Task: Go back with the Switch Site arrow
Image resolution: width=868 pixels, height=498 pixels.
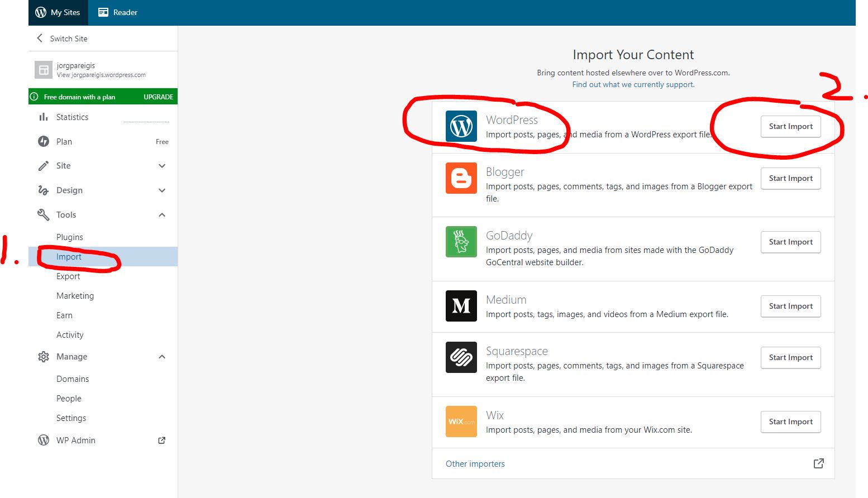Action: [40, 38]
